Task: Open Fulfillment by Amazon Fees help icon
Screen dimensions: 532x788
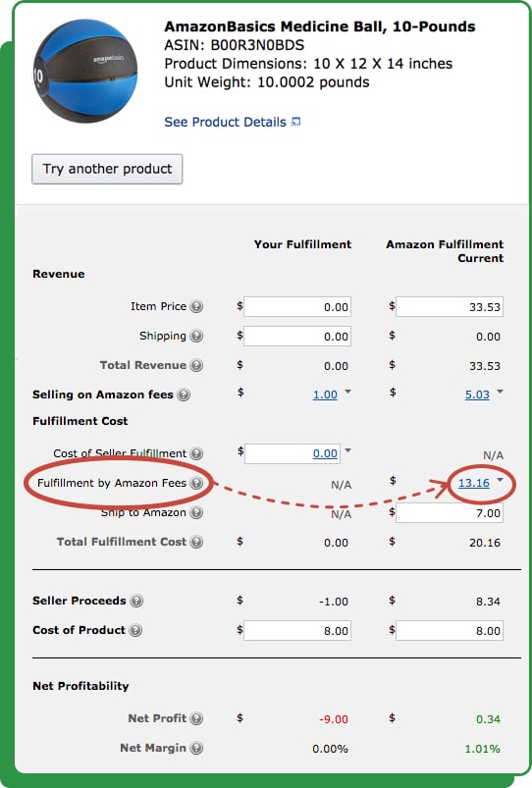Action: click(x=196, y=483)
